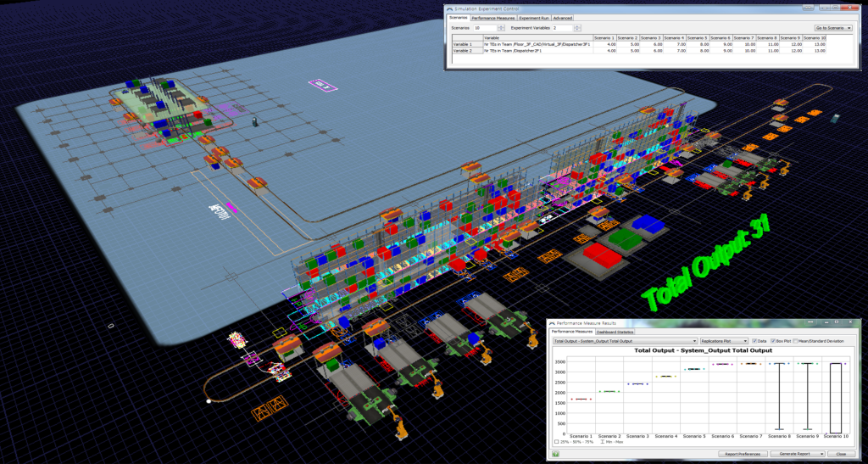Click the green help icon in results window
The height and width of the screenshot is (464, 868).
point(555,454)
